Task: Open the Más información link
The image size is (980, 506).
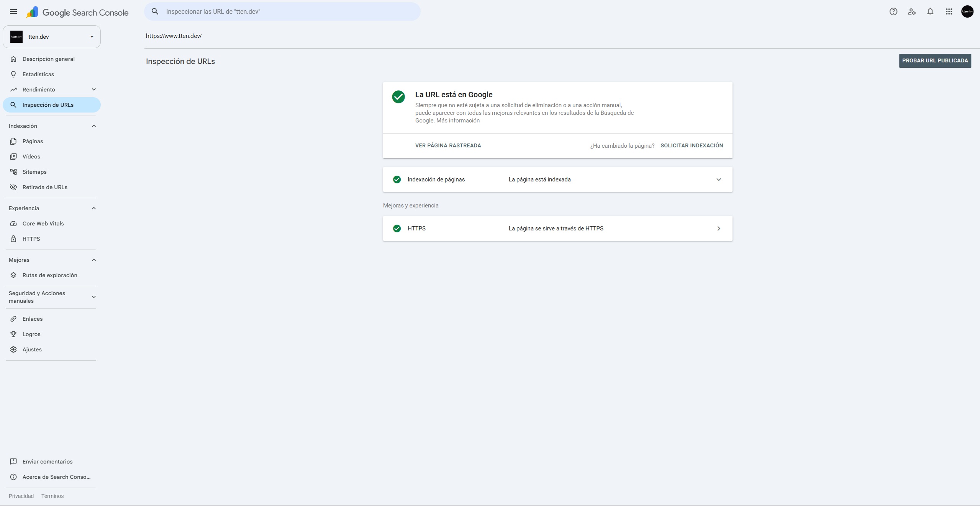Action: coord(458,121)
